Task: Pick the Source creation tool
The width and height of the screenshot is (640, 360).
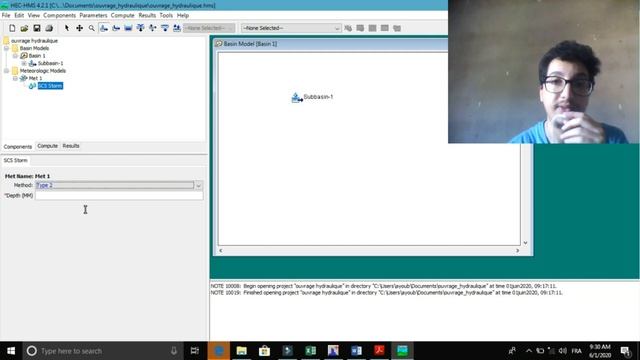Action: (x=165, y=28)
